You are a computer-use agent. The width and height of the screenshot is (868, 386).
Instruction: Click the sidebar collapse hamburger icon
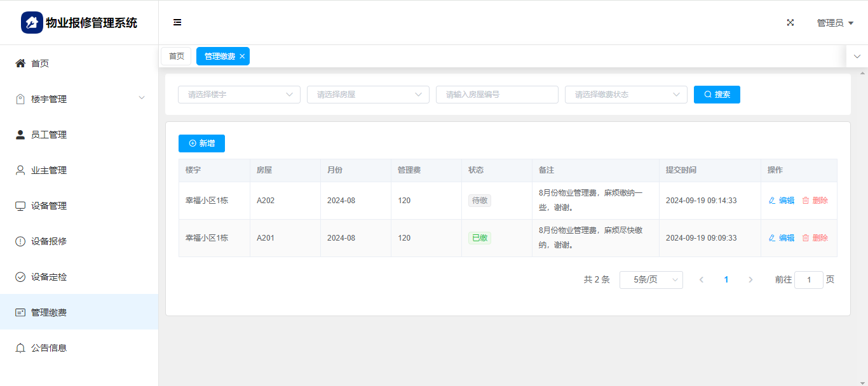click(177, 23)
